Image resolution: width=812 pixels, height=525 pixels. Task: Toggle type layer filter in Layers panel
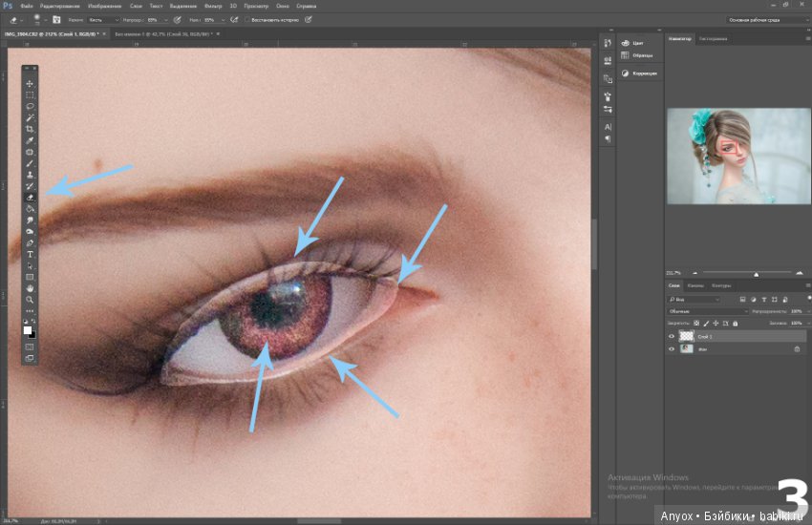(764, 300)
